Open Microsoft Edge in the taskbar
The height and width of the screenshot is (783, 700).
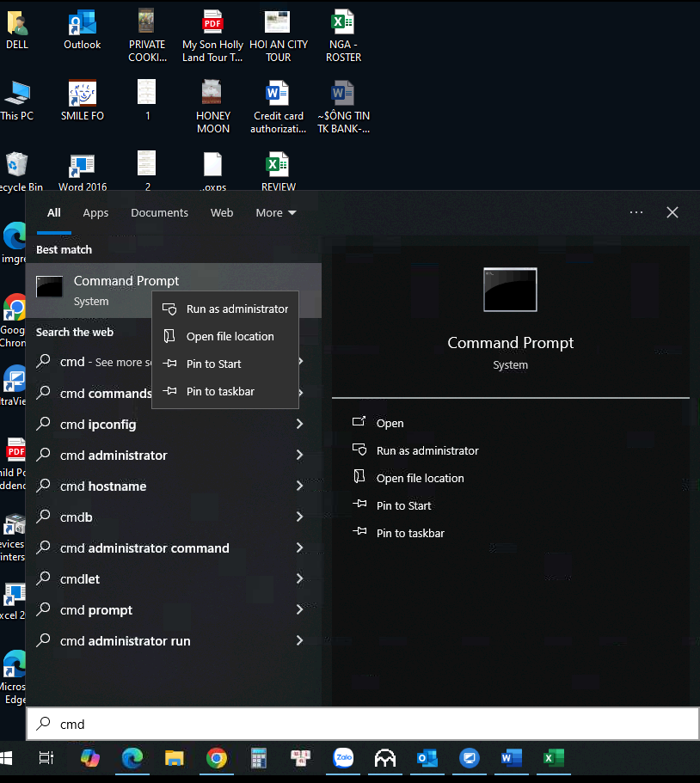pyautogui.click(x=132, y=758)
